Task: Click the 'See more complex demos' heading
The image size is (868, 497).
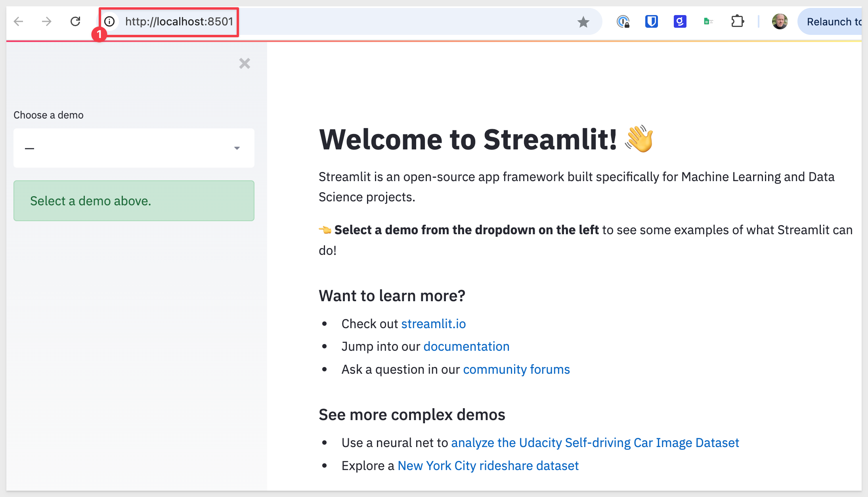Action: pos(412,415)
